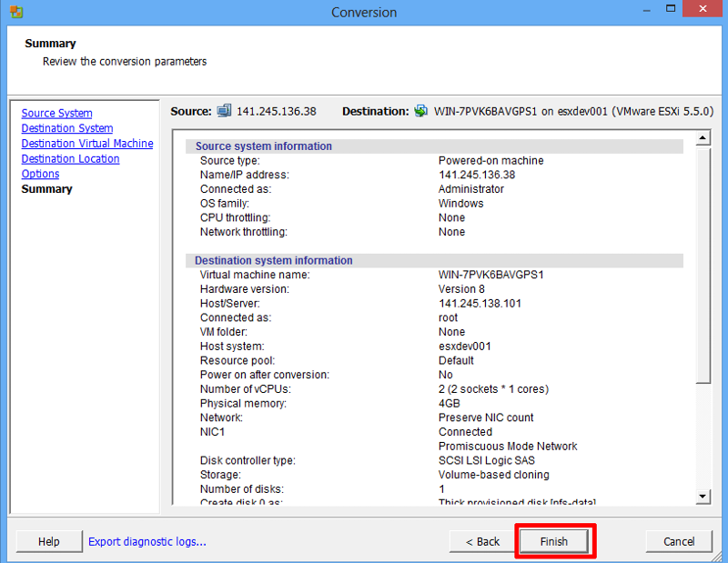Screen dimensions: 728x563
Task: Click Hardware version value Version 8
Action: point(461,289)
